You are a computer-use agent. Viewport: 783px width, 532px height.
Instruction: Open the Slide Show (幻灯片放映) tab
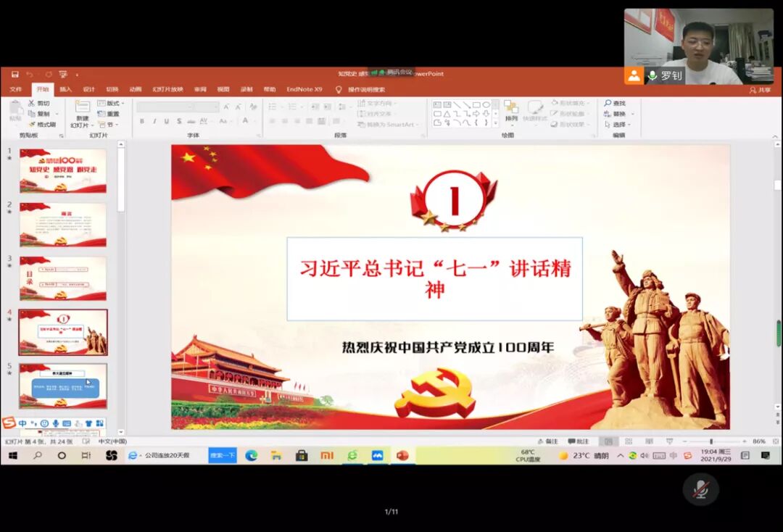click(167, 89)
